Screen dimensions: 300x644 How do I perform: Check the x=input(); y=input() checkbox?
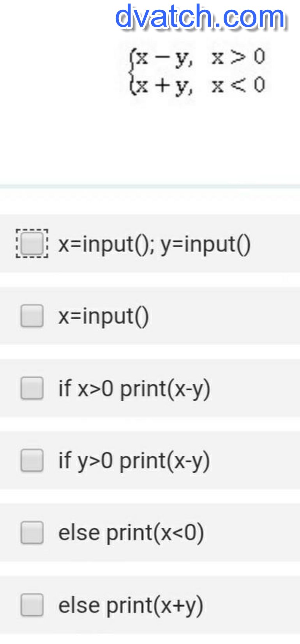point(32,243)
